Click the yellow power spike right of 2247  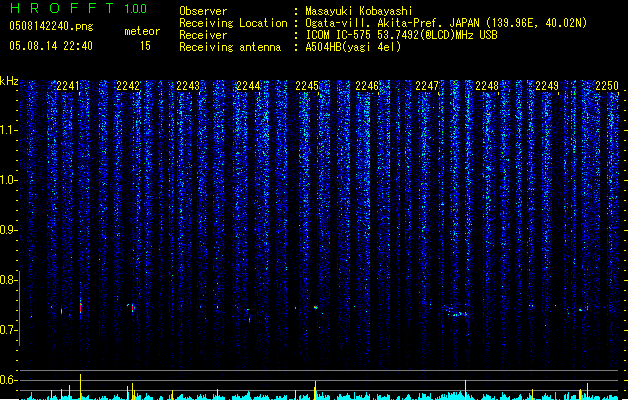(465, 389)
